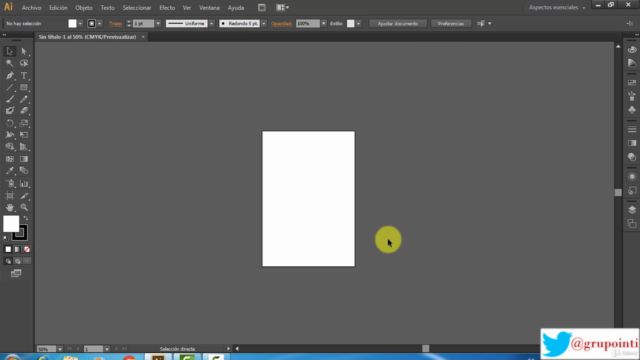Select the Line Segment tool

(x=9, y=87)
